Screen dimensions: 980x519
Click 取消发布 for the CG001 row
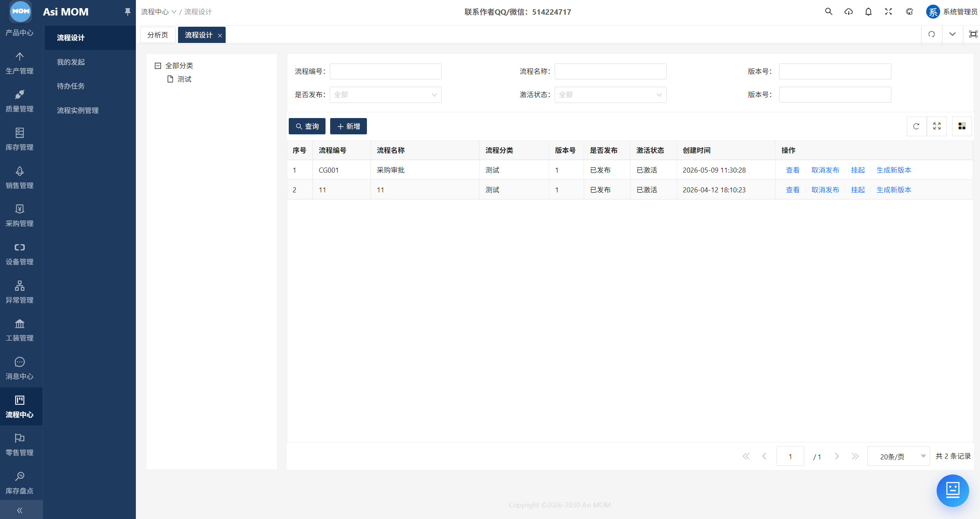pyautogui.click(x=825, y=170)
